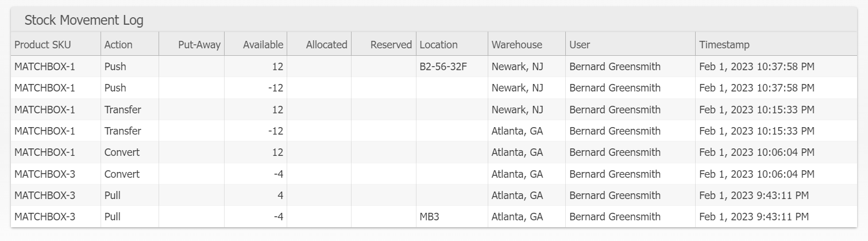Image resolution: width=868 pixels, height=241 pixels.
Task: Sort the log by Timestamp header
Action: coord(724,44)
